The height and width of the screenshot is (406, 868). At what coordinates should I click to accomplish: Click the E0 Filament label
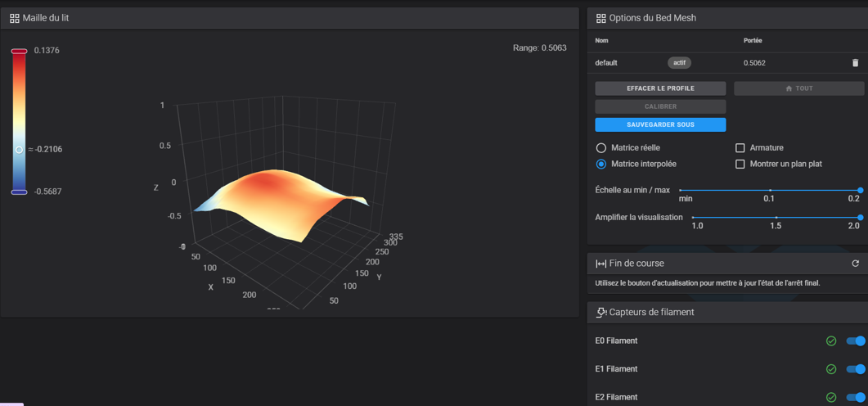[x=616, y=341]
